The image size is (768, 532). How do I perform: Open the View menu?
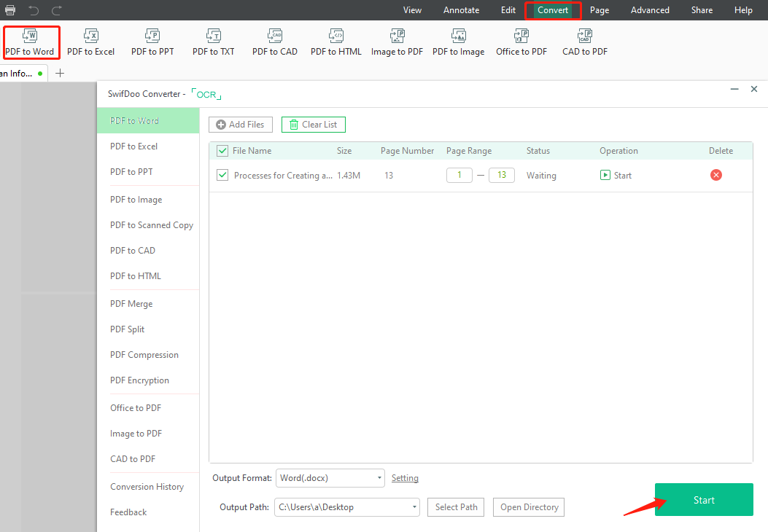point(412,10)
